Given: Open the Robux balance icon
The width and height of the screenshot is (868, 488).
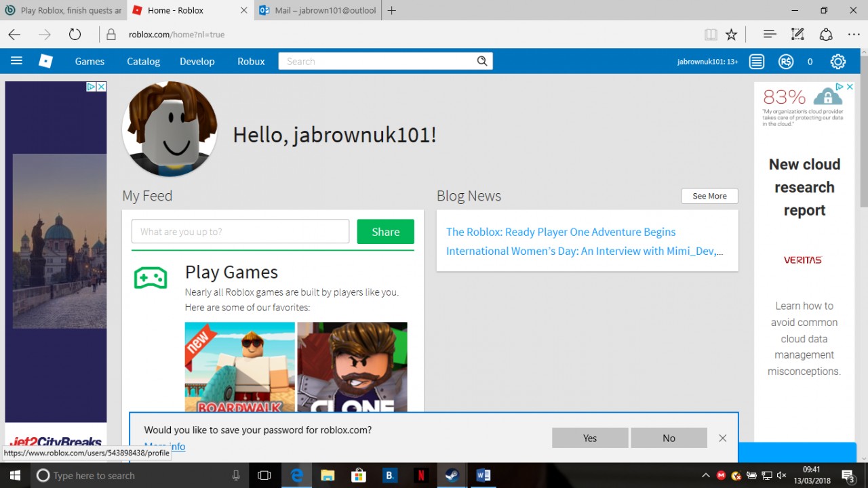Looking at the screenshot, I should pyautogui.click(x=786, y=62).
